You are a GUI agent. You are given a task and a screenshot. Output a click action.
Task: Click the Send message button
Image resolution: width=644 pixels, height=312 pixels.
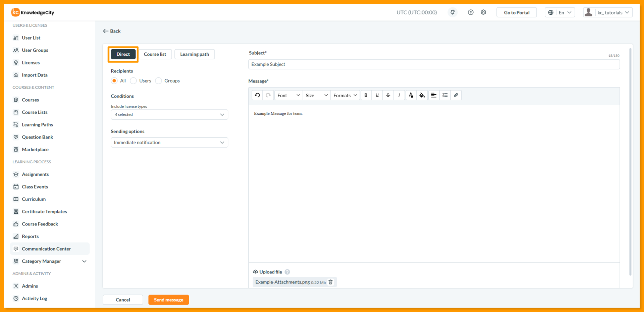[169, 300]
